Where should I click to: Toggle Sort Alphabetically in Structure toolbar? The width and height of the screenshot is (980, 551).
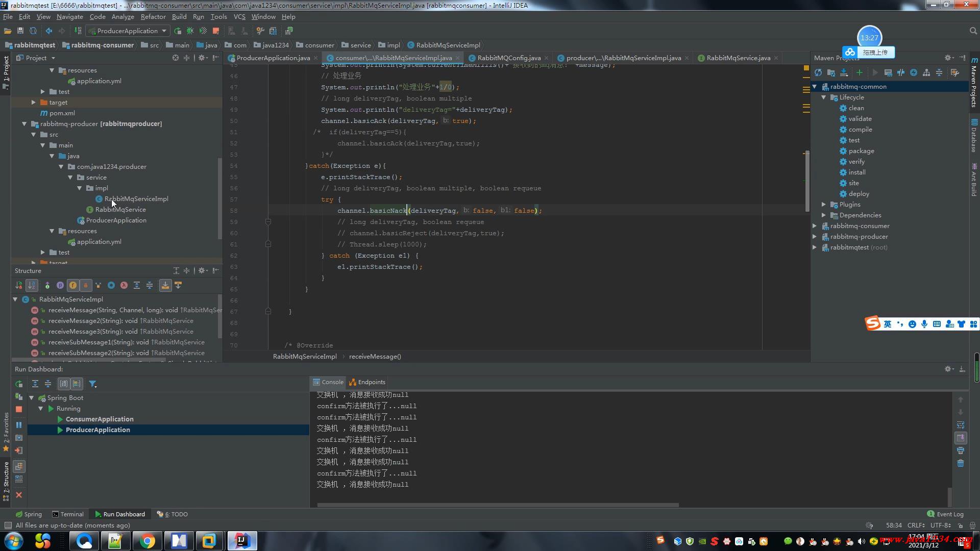pos(32,285)
